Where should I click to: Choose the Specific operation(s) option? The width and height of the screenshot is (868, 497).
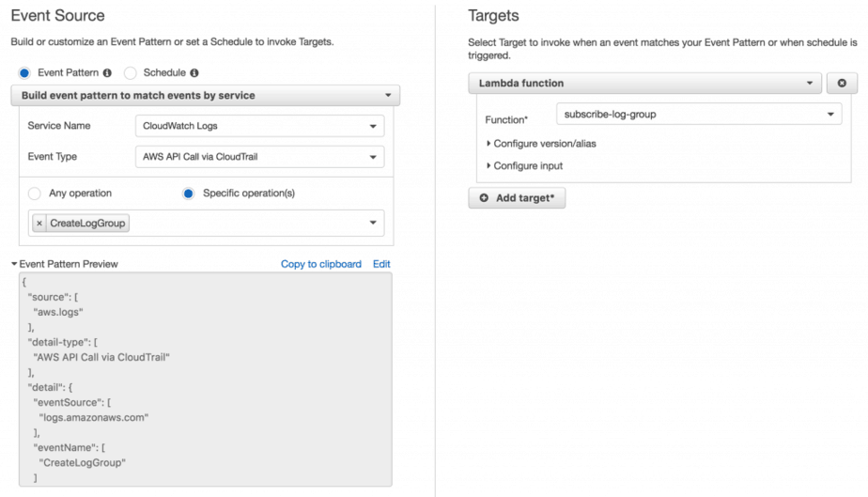click(x=186, y=194)
